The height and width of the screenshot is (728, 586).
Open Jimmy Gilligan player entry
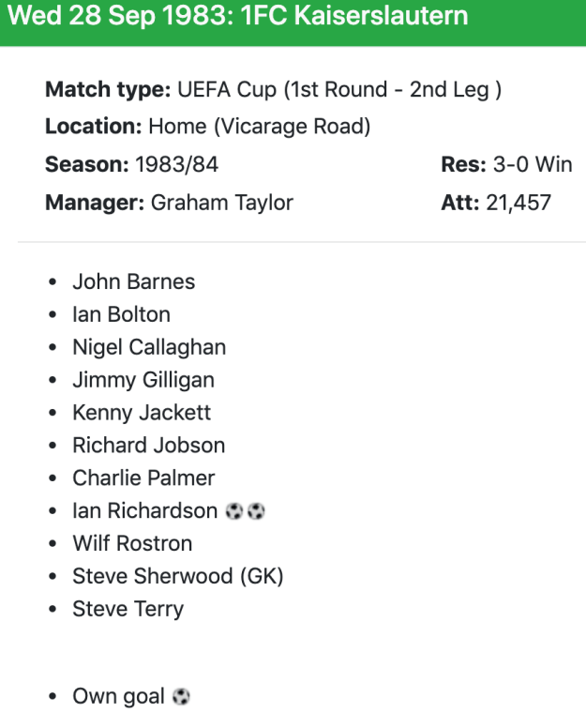(143, 380)
